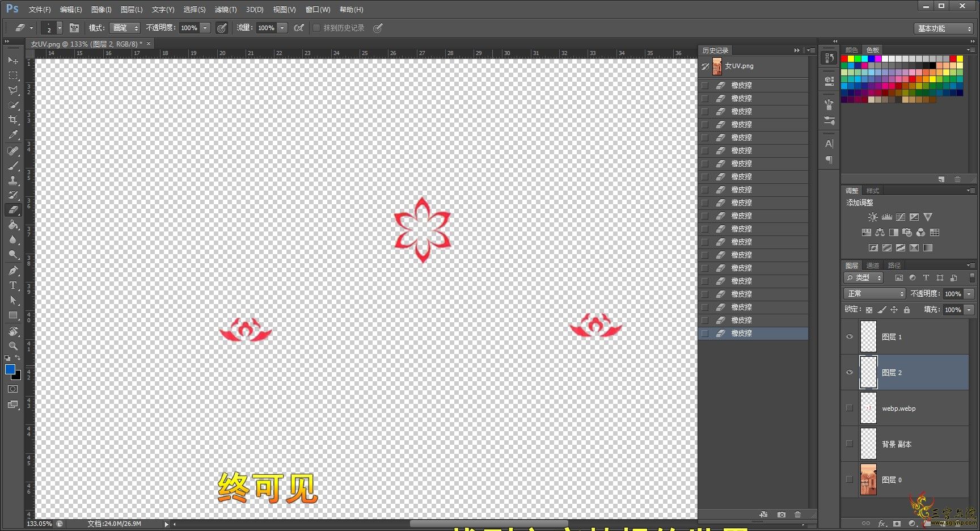Add a Curves adjustment layer
Screen dimensions: 980x531
coord(901,217)
